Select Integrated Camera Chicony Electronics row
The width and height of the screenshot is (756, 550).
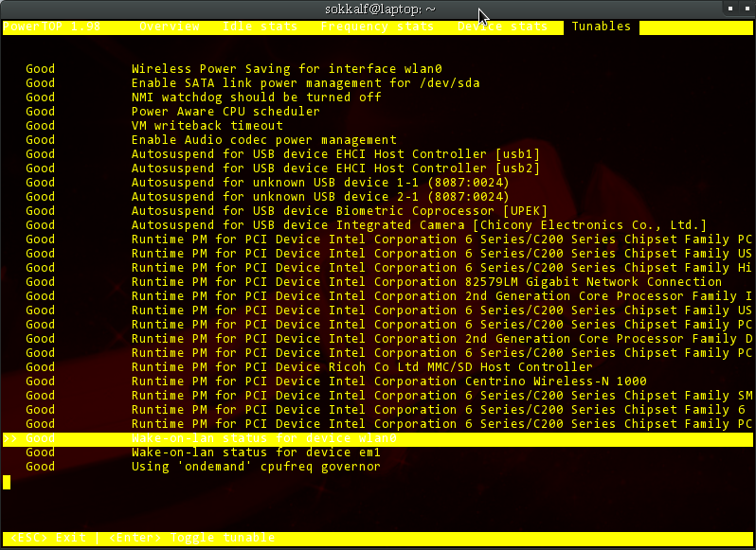[378, 225]
